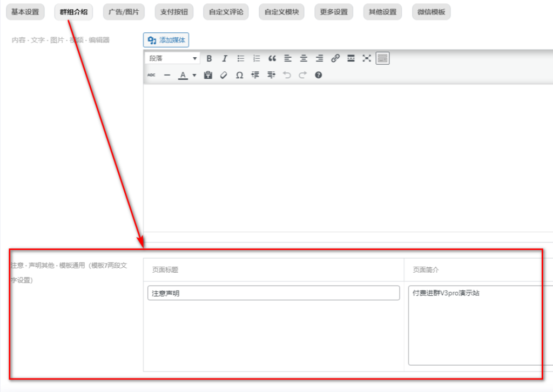Viewport: 553px width, 392px height.
Task: Enter distraction-free fullscreen mode
Action: click(x=367, y=58)
